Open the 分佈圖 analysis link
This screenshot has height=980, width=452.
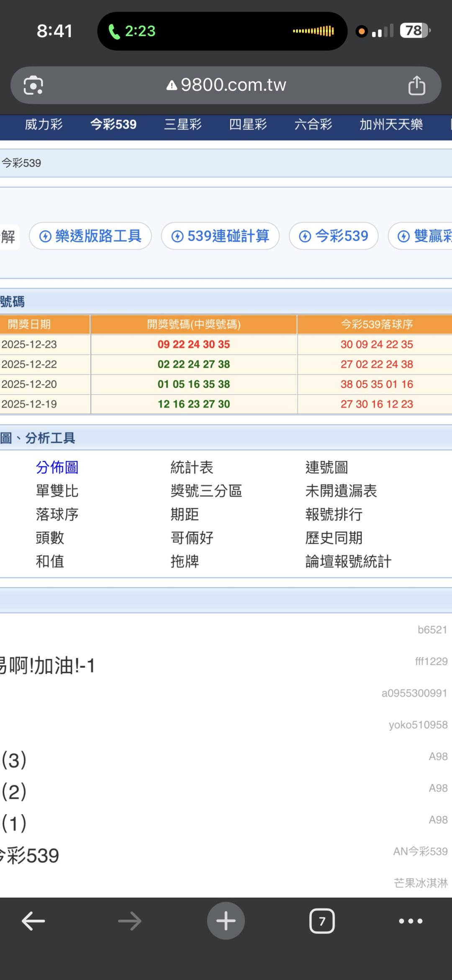click(57, 467)
